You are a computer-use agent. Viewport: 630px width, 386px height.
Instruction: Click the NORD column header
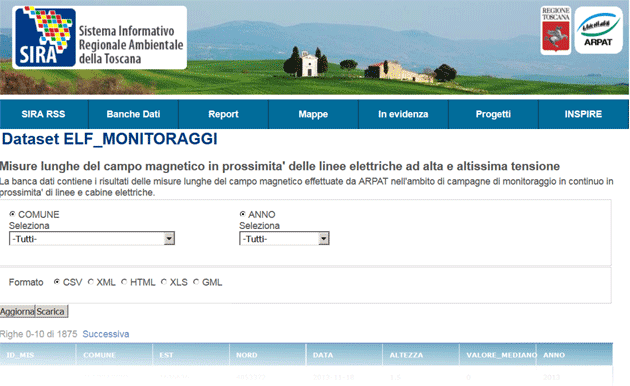click(268, 355)
